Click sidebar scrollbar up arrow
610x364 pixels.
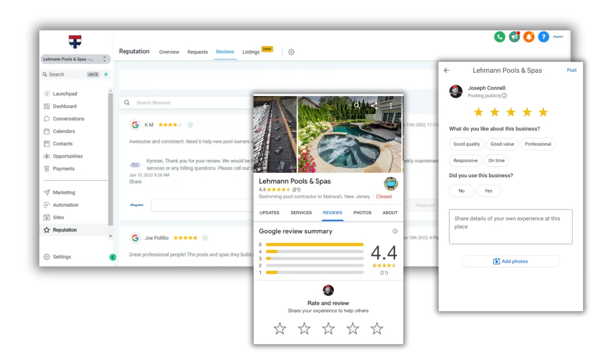111,90
